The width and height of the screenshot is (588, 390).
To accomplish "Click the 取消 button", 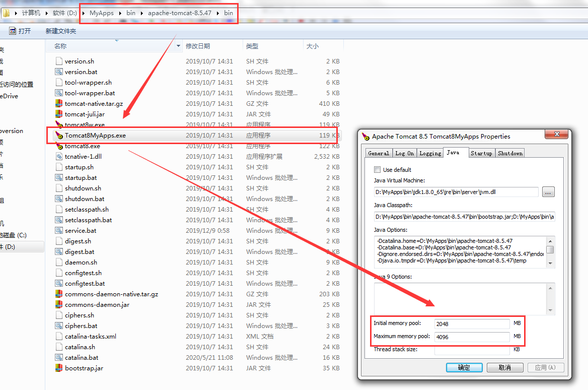I will tap(505, 368).
